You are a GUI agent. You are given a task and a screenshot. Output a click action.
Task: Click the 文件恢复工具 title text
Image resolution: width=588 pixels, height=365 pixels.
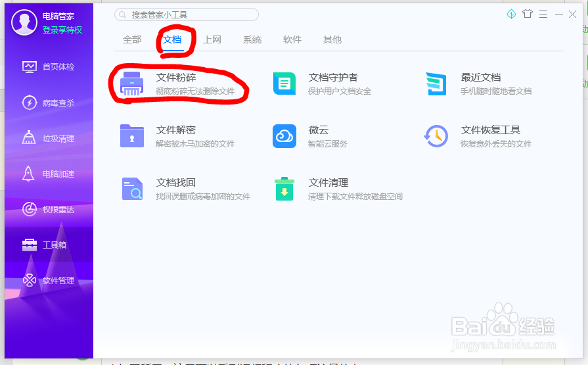tap(491, 130)
